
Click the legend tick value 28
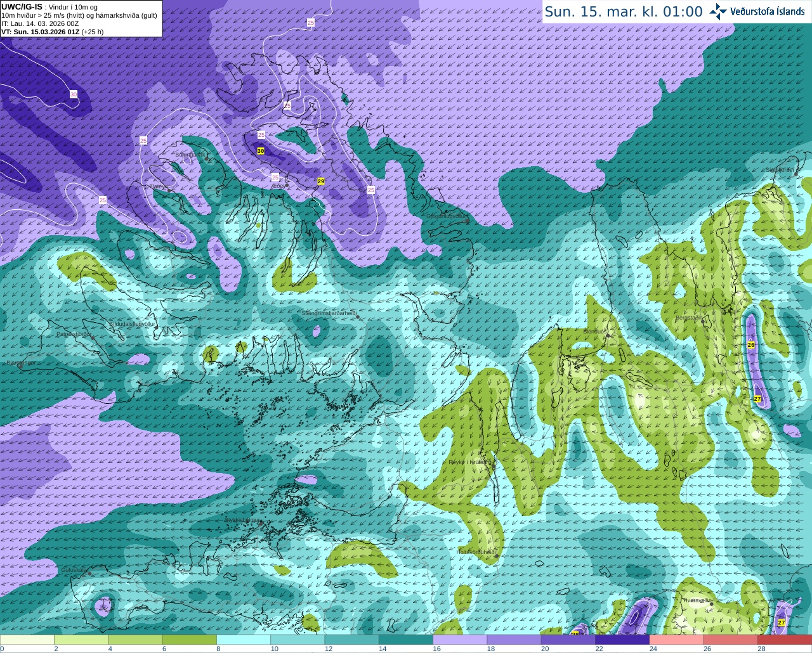[761, 649]
